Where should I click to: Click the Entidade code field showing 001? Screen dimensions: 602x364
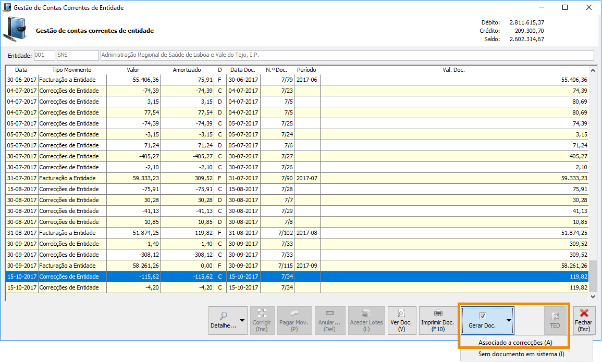(x=44, y=56)
